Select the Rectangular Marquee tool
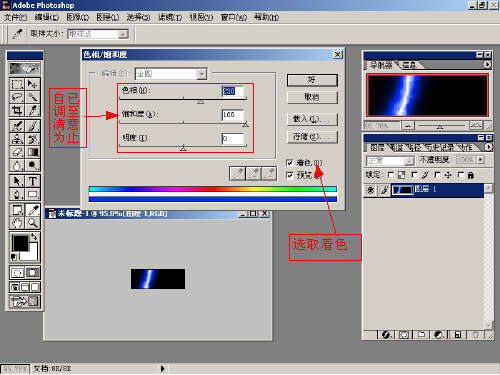500x375 pixels. (x=17, y=84)
